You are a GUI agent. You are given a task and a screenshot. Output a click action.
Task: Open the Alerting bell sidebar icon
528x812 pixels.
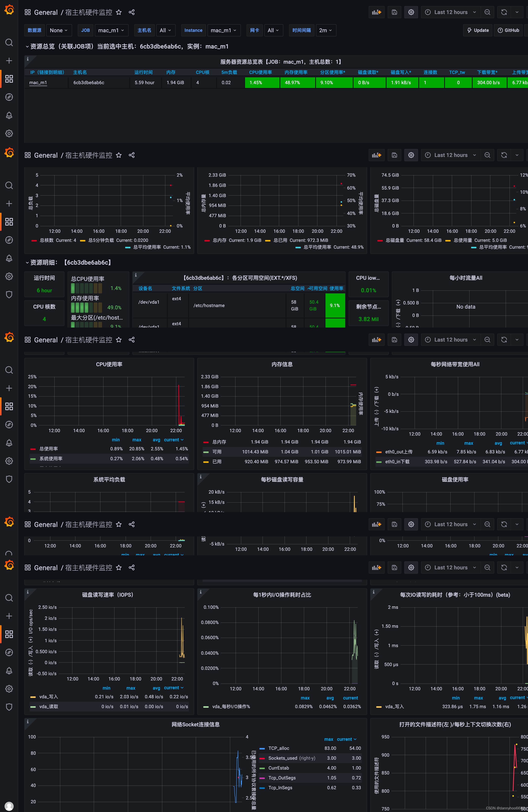point(9,115)
